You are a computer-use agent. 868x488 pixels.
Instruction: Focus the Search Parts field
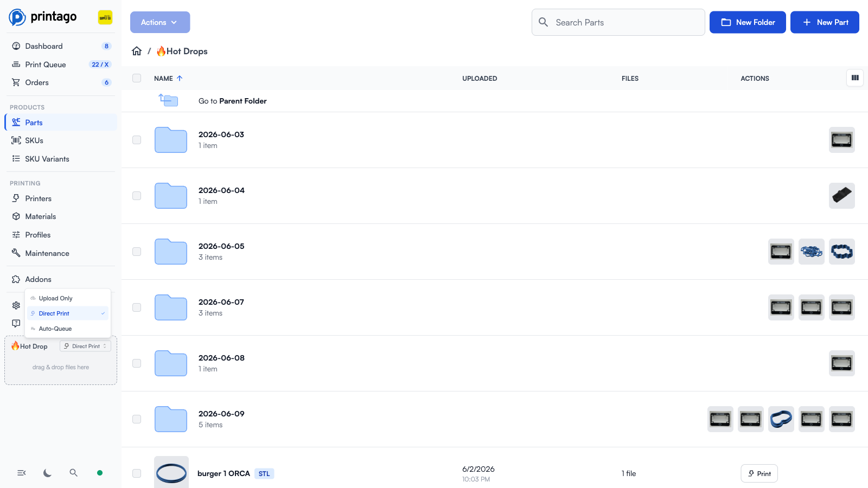(x=618, y=22)
